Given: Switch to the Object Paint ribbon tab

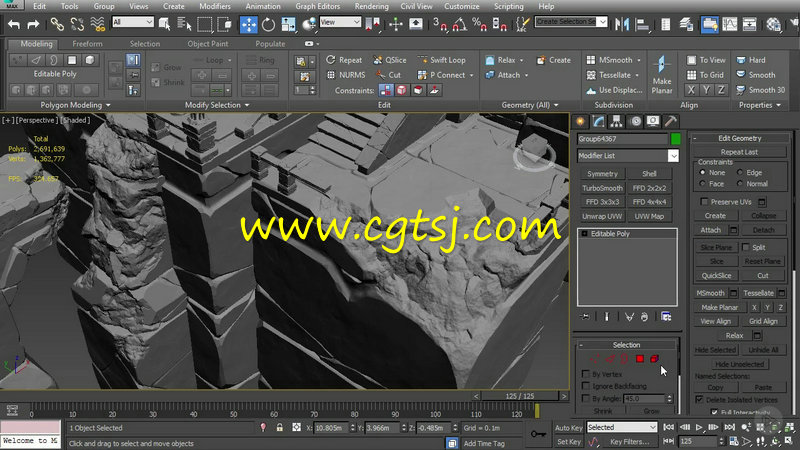Looking at the screenshot, I should (208, 44).
